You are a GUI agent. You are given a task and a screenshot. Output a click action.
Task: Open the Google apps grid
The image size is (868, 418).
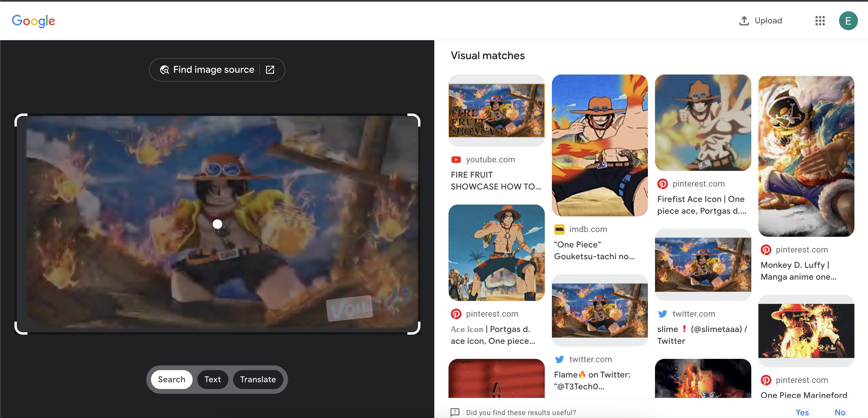tap(820, 21)
